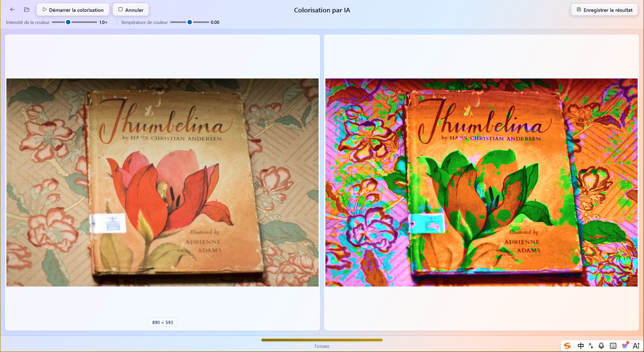Click the Intensité de la couleur label

(28, 22)
